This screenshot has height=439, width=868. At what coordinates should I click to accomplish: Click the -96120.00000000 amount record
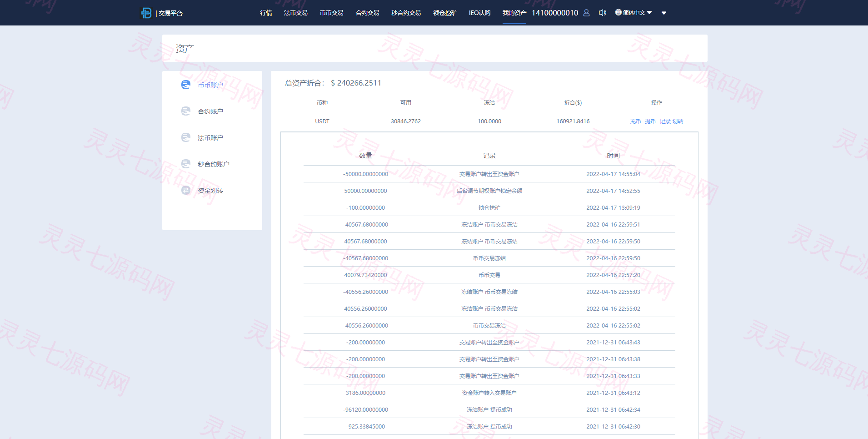tap(365, 410)
